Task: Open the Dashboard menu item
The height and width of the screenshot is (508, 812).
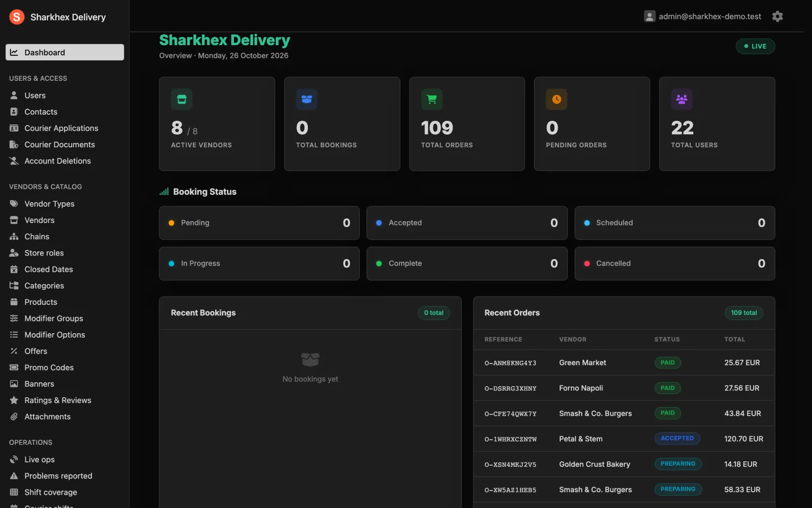Action: pyautogui.click(x=64, y=52)
